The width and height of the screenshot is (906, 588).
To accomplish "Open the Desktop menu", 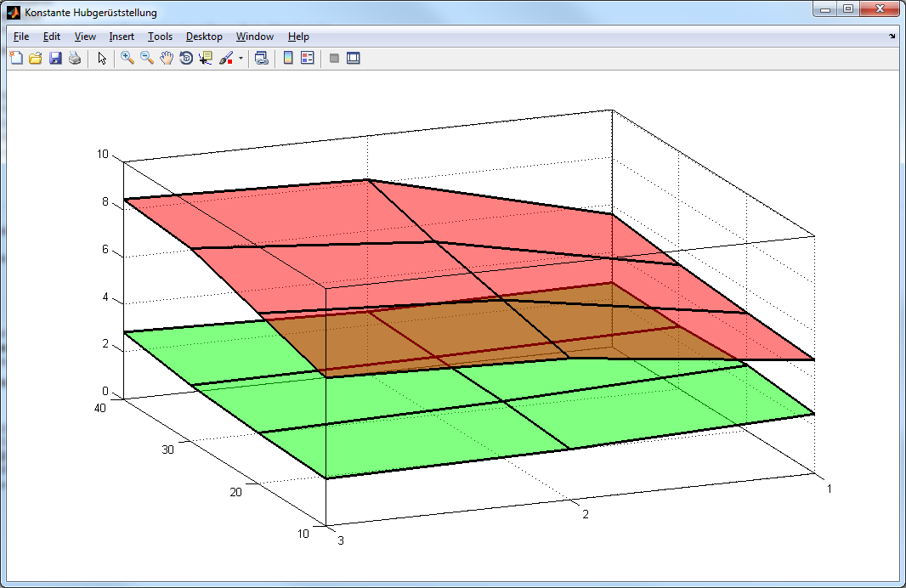I will click(204, 37).
